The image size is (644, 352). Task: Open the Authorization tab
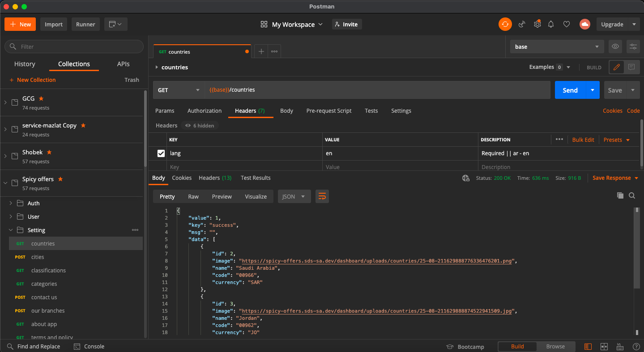(x=205, y=110)
